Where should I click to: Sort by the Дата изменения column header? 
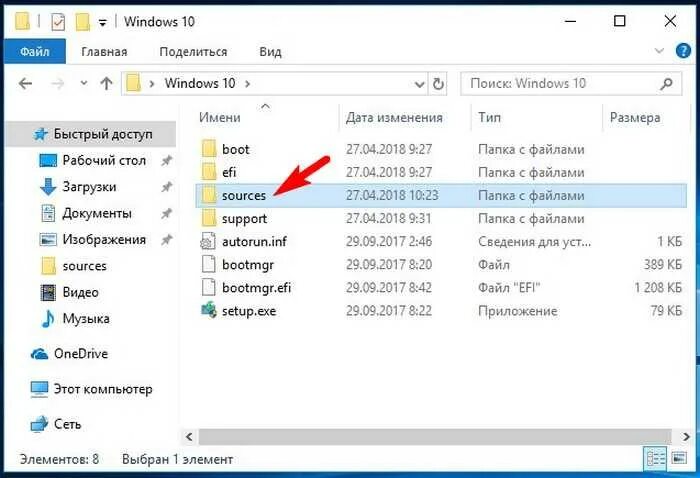394,117
